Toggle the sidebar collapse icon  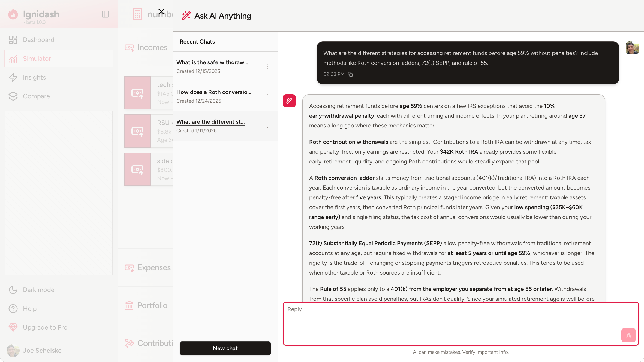pyautogui.click(x=105, y=14)
